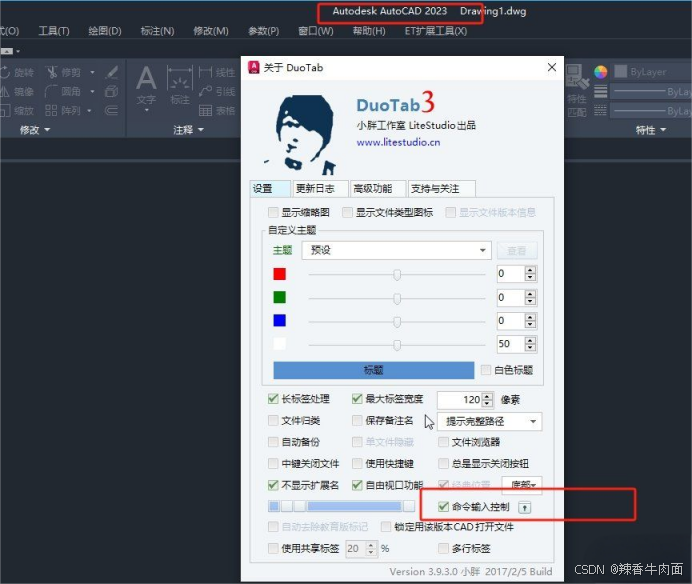Screen dimensions: 692x584
Task: Click the 镜像 (Mirror) tool
Action: (18, 91)
